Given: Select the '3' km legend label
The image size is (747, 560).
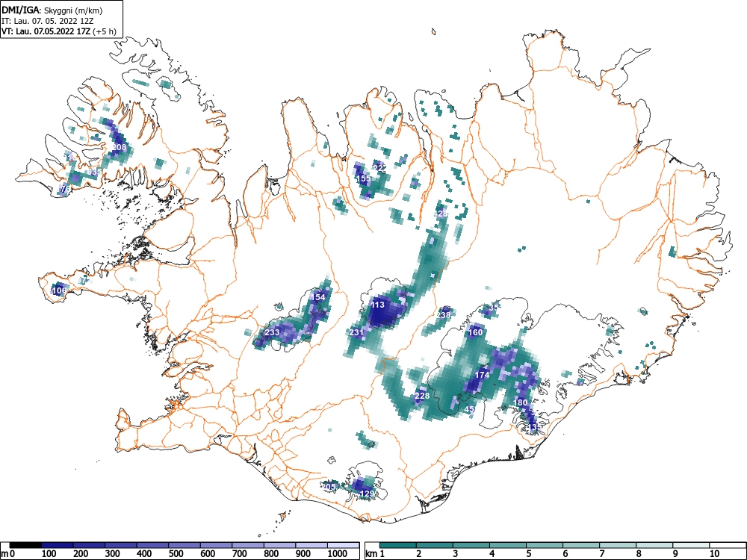Looking at the screenshot, I should [455, 554].
